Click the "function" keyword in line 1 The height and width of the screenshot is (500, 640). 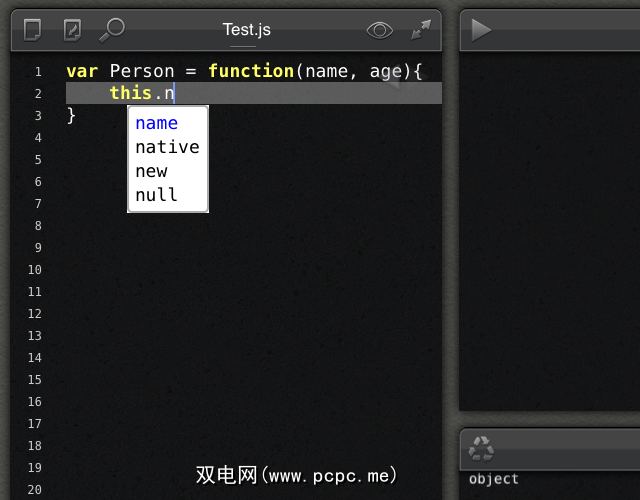251,72
